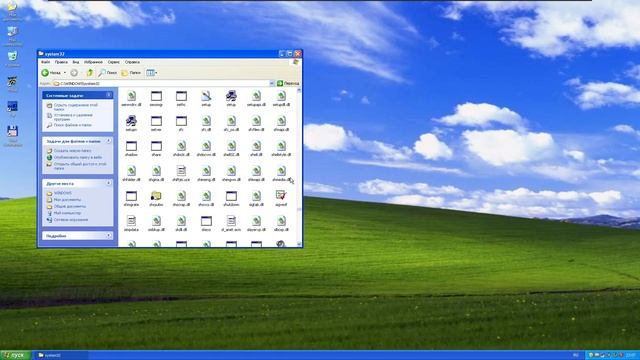The height and width of the screenshot is (360, 640).
Task: Click the file list vertical scrollbar thumb
Action: pyautogui.click(x=299, y=209)
